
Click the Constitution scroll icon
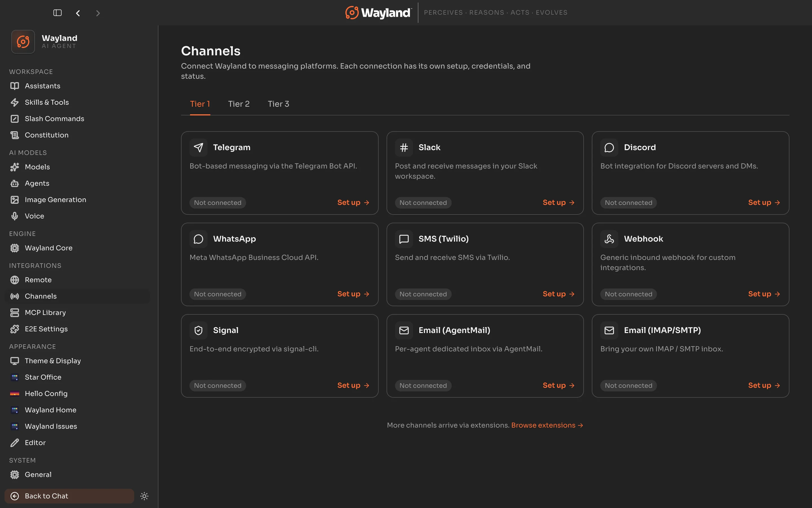coord(14,135)
